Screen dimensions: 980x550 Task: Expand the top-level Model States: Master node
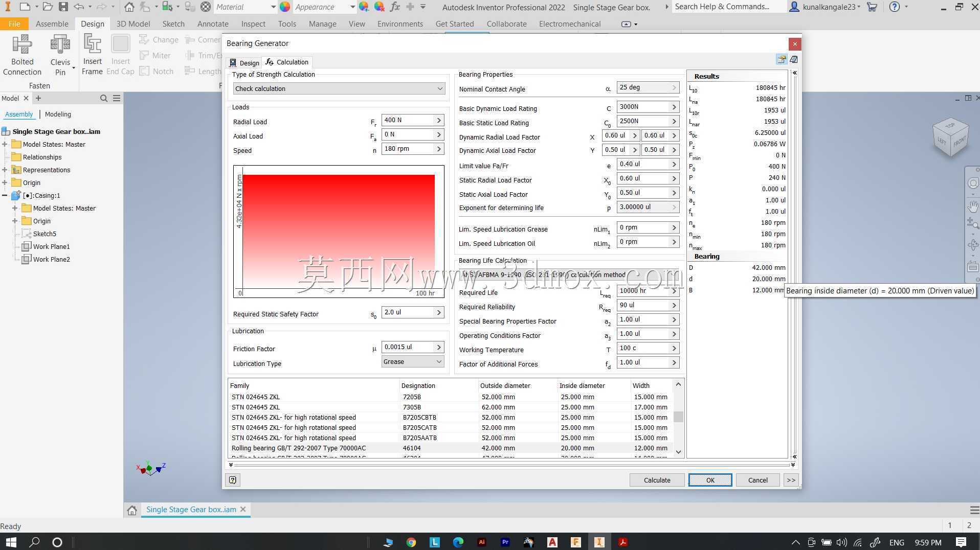(x=5, y=144)
